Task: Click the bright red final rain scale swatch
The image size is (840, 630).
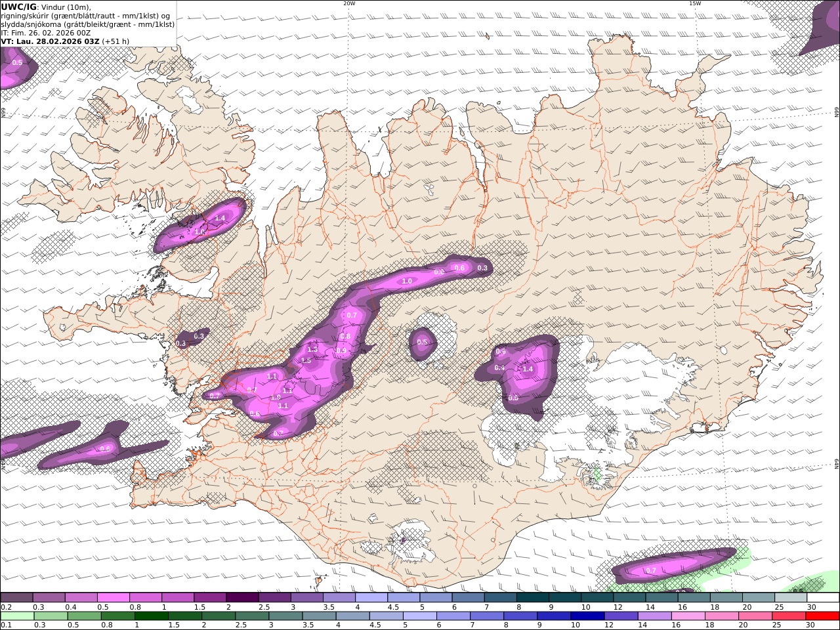Action: (x=822, y=616)
